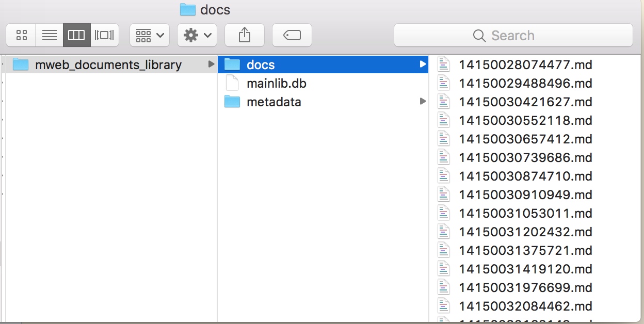
Task: Open the item arrangement dropdown
Action: point(150,36)
